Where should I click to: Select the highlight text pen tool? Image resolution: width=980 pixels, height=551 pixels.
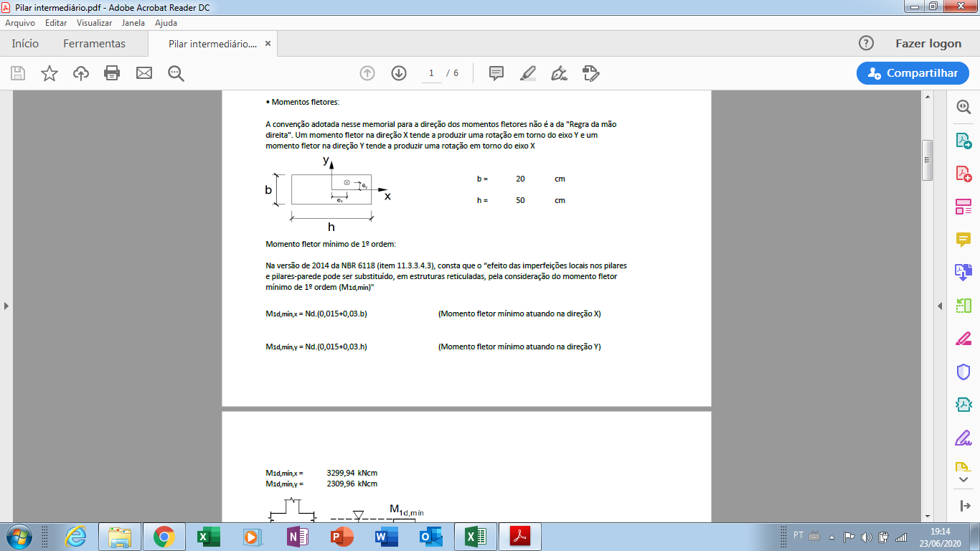coord(527,73)
